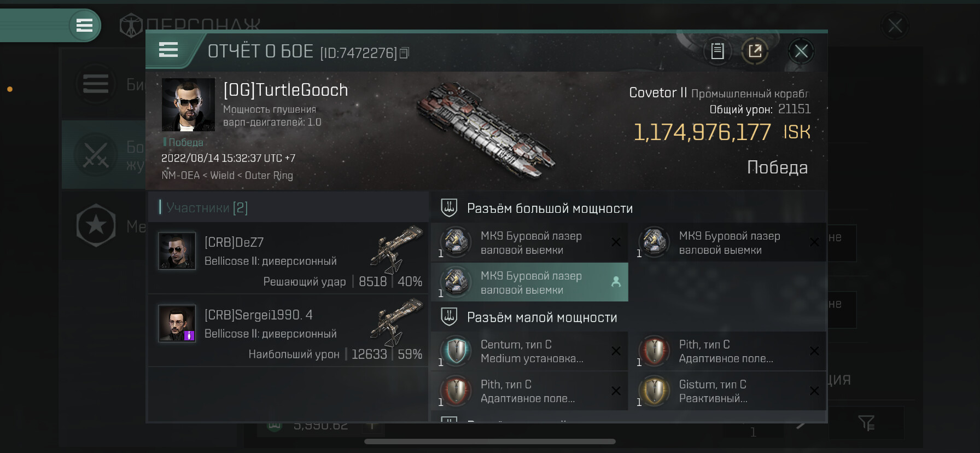Expand the Разъём большой мощности section
The image size is (980, 453).
tap(549, 208)
